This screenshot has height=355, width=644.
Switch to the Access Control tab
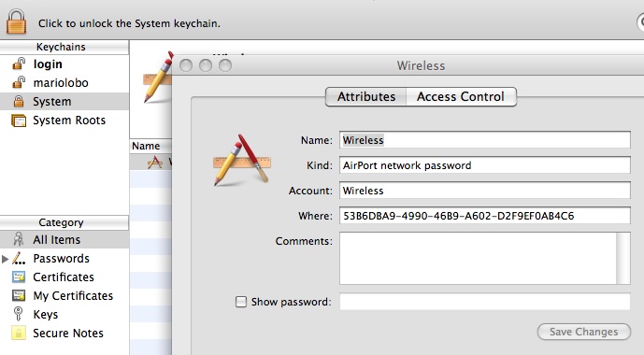[x=461, y=96]
